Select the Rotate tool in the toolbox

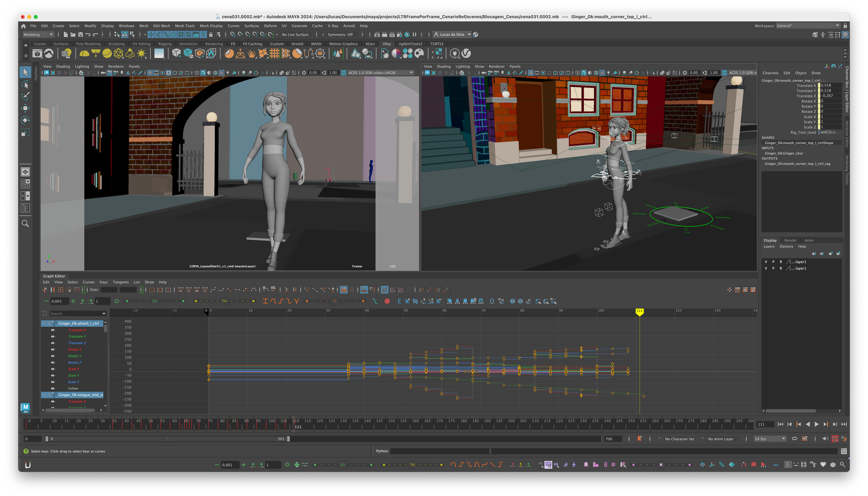tap(25, 120)
